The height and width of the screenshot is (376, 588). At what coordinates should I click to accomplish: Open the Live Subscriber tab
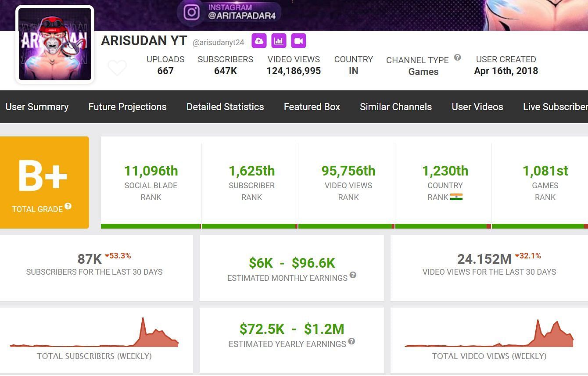(555, 107)
